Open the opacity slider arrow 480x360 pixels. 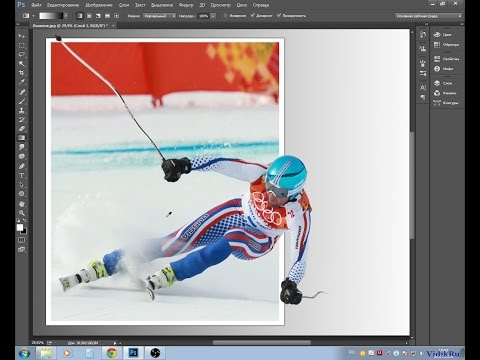pos(213,16)
